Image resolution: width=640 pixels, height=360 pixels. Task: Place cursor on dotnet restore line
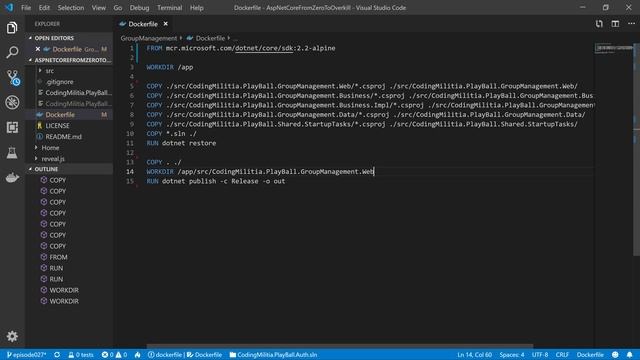coord(181,143)
